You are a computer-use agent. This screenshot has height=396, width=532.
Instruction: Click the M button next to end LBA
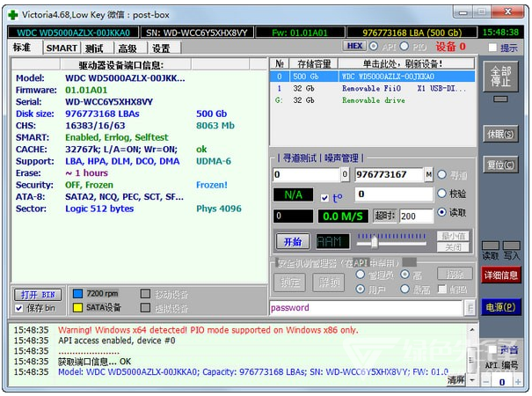click(428, 174)
